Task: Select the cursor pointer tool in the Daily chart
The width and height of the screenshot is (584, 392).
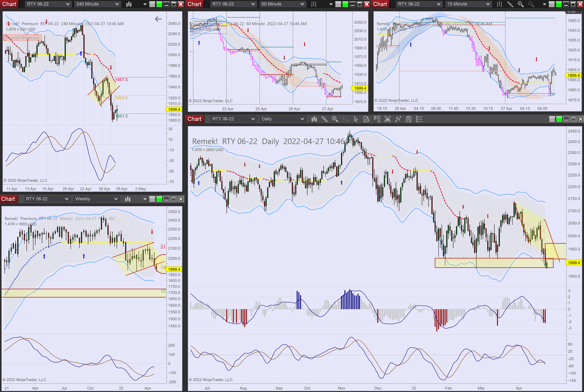Action: click(356, 119)
